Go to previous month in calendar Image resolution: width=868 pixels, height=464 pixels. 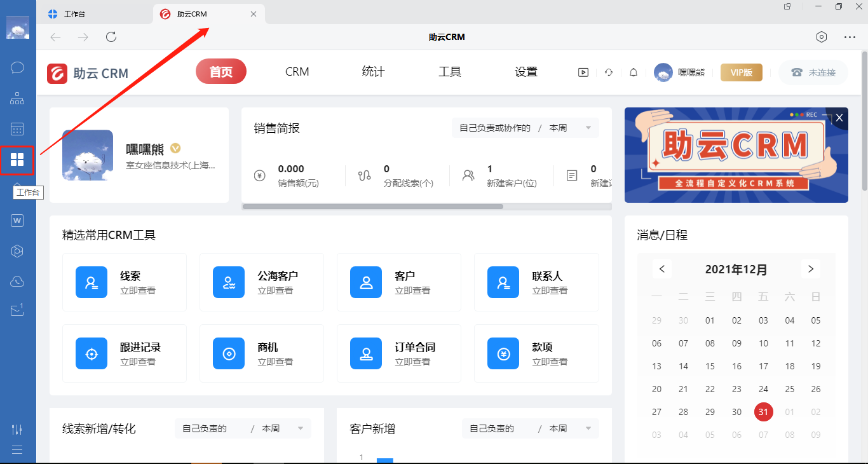pyautogui.click(x=661, y=269)
